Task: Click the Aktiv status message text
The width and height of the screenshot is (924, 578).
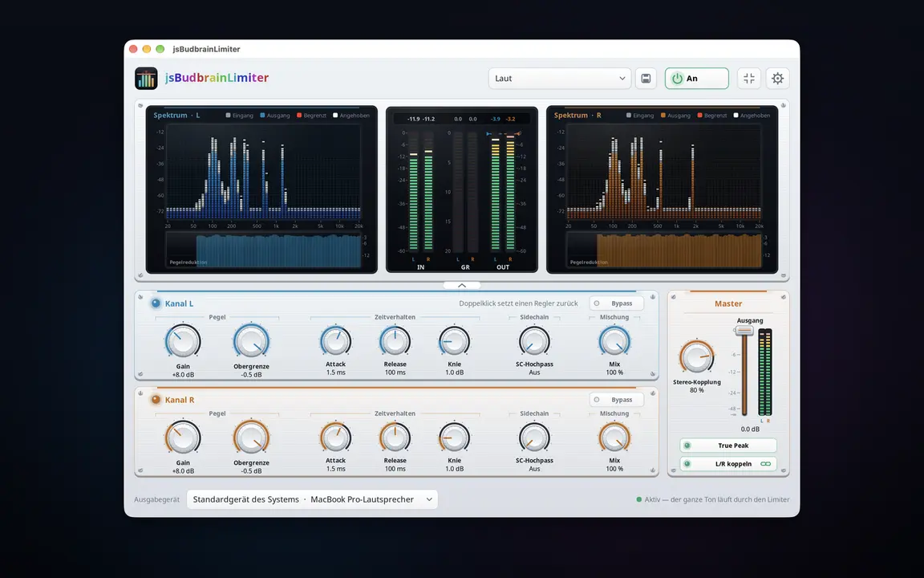Action: coord(717,499)
